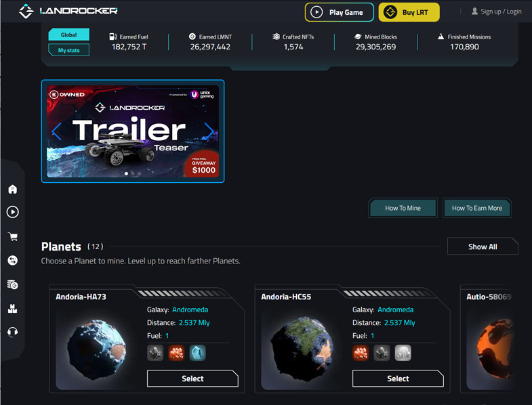Click the first banner carousel dot
The width and height of the screenshot is (532, 405).
pyautogui.click(x=126, y=173)
